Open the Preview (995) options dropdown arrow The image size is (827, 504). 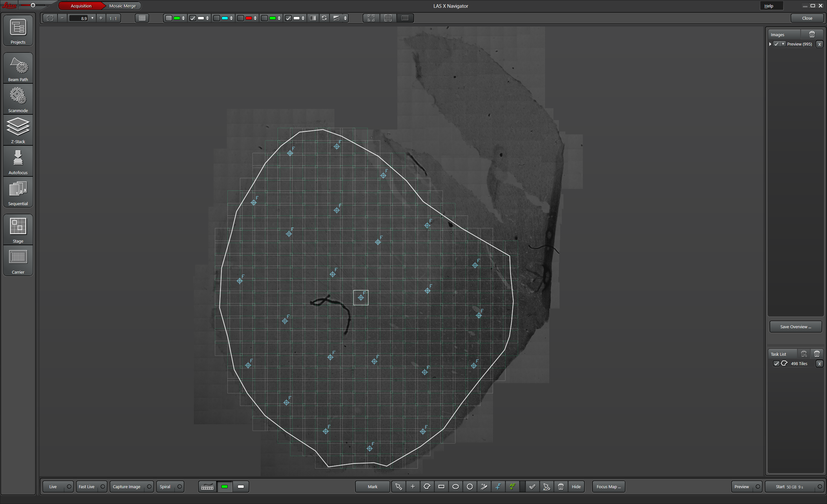click(783, 44)
